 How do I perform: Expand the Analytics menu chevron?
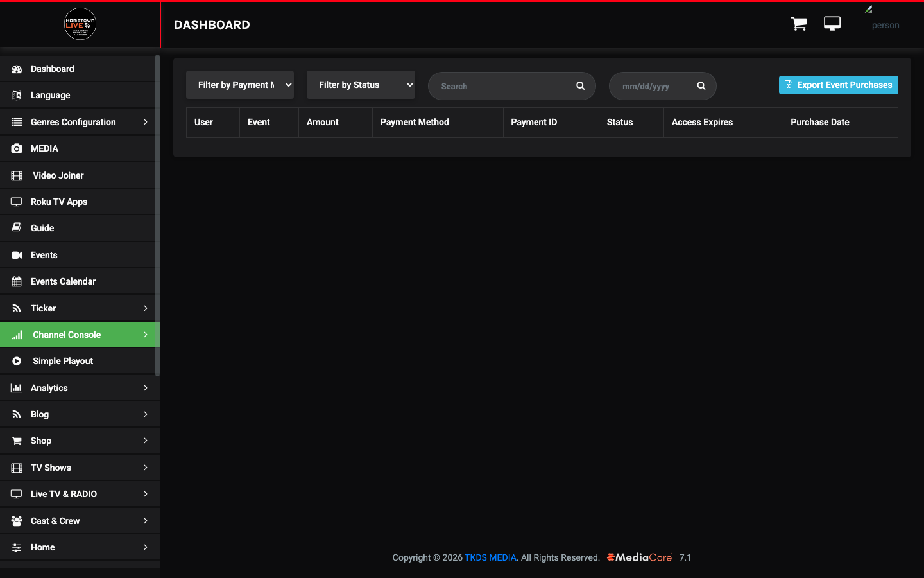pos(146,388)
